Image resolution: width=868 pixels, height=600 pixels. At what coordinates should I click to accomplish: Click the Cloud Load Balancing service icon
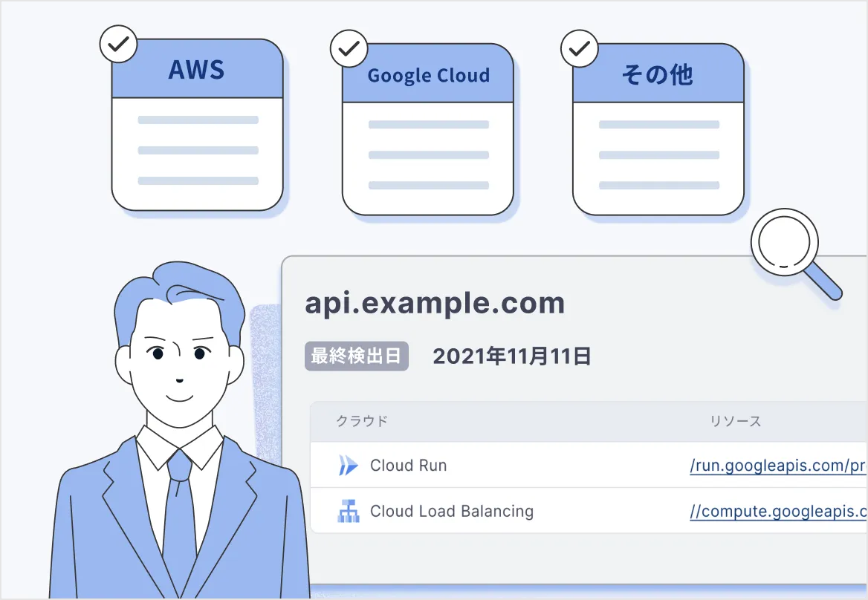click(349, 511)
